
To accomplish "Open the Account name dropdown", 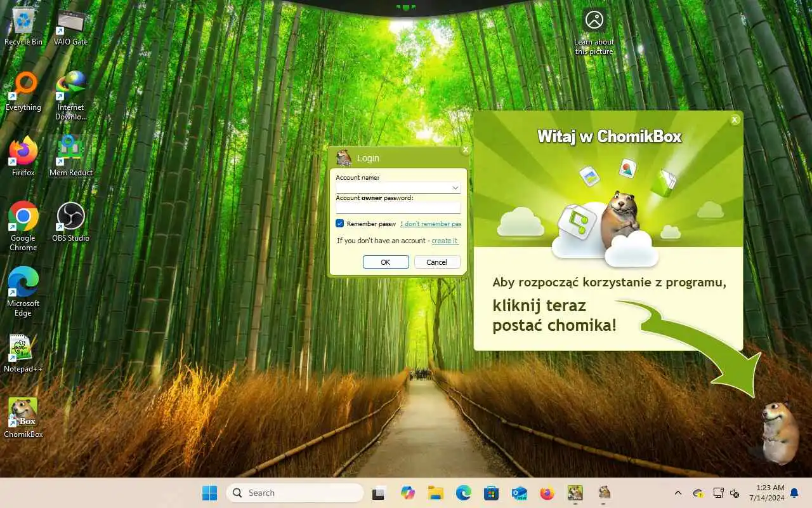I will coord(455,188).
